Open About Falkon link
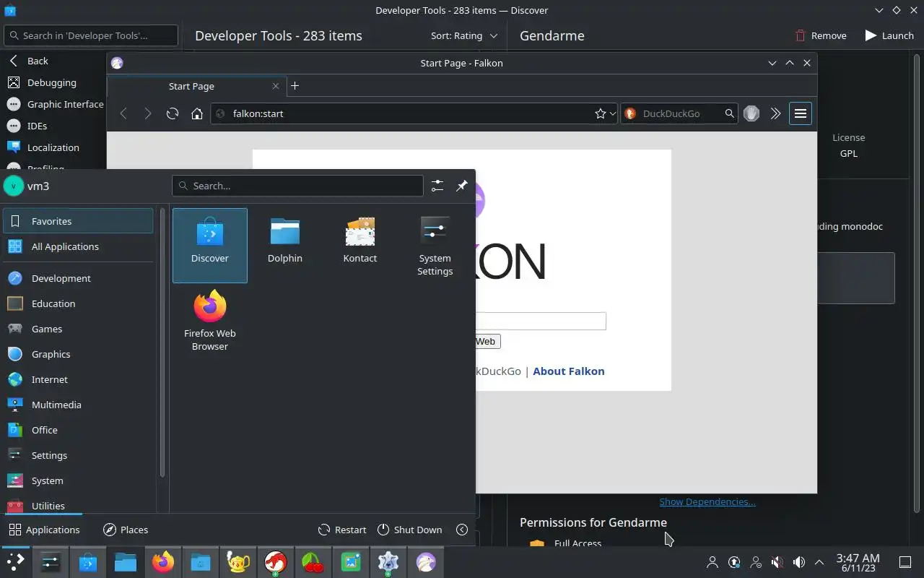This screenshot has height=578, width=924. coord(569,371)
